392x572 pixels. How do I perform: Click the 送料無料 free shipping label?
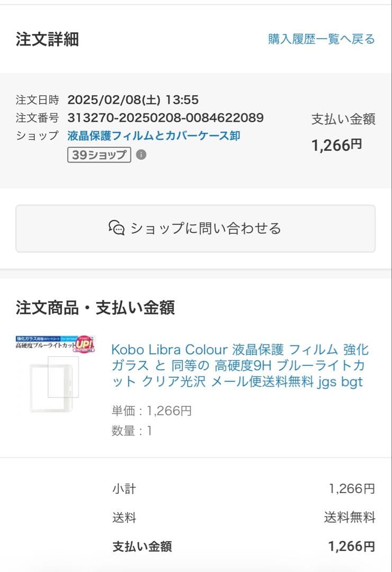pos(346,517)
